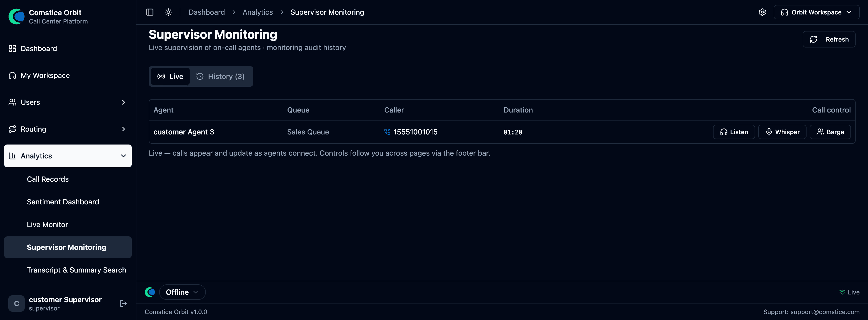Screen dimensions: 868x320
Task: Click the Comstice Orbit logo icon
Action: click(17, 17)
